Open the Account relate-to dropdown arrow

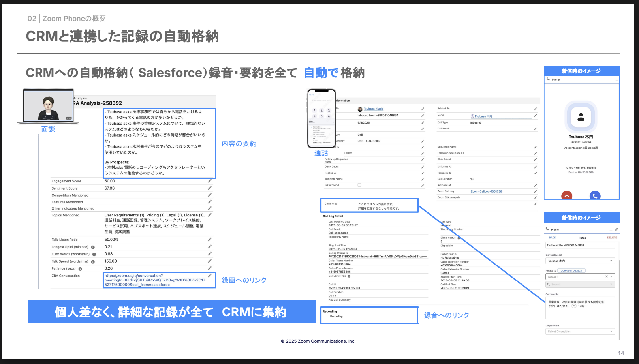(x=612, y=276)
